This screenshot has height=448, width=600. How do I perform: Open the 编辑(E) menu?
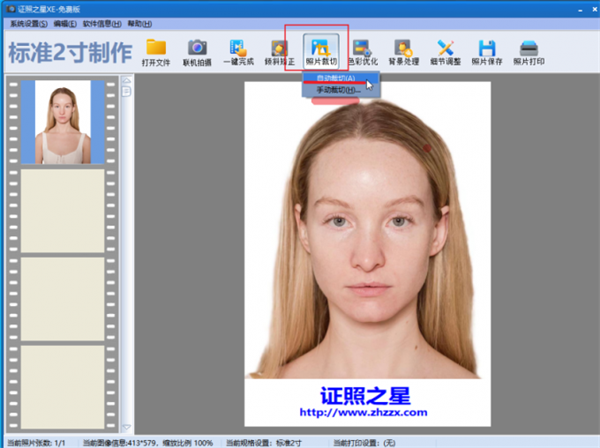pyautogui.click(x=65, y=24)
